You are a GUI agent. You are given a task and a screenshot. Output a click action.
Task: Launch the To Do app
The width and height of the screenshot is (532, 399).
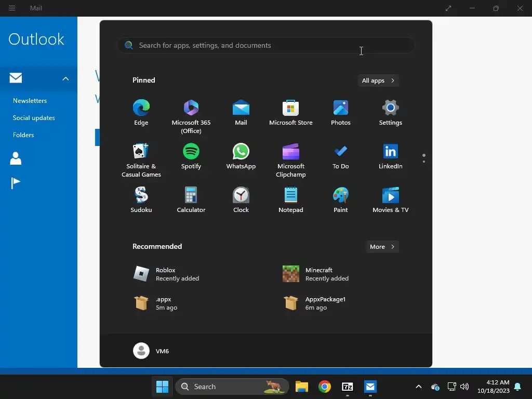[341, 156]
